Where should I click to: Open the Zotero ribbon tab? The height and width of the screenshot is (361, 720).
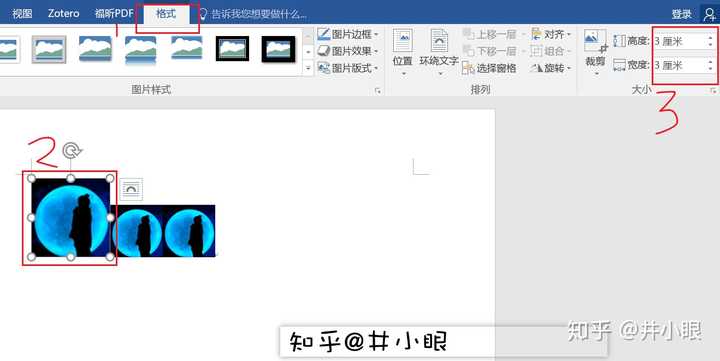[63, 14]
